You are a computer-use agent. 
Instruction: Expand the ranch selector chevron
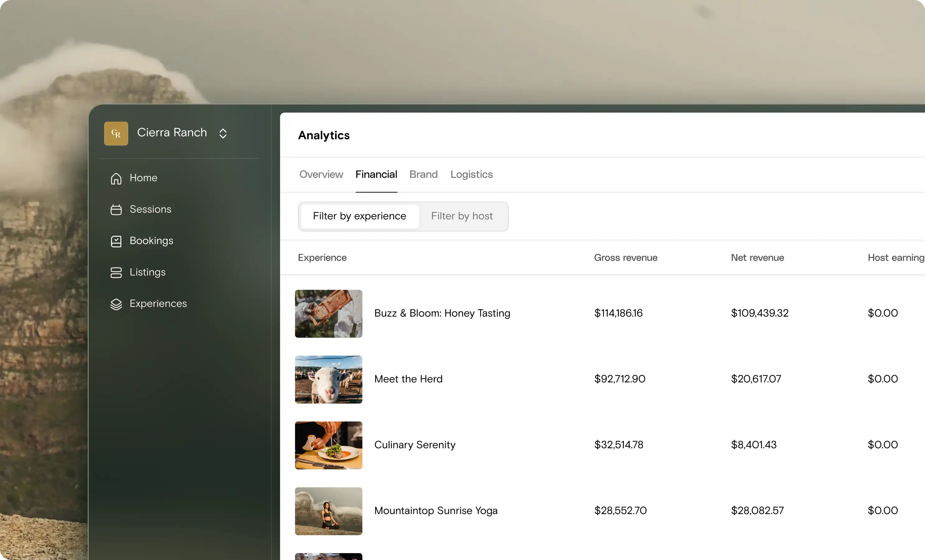(222, 133)
